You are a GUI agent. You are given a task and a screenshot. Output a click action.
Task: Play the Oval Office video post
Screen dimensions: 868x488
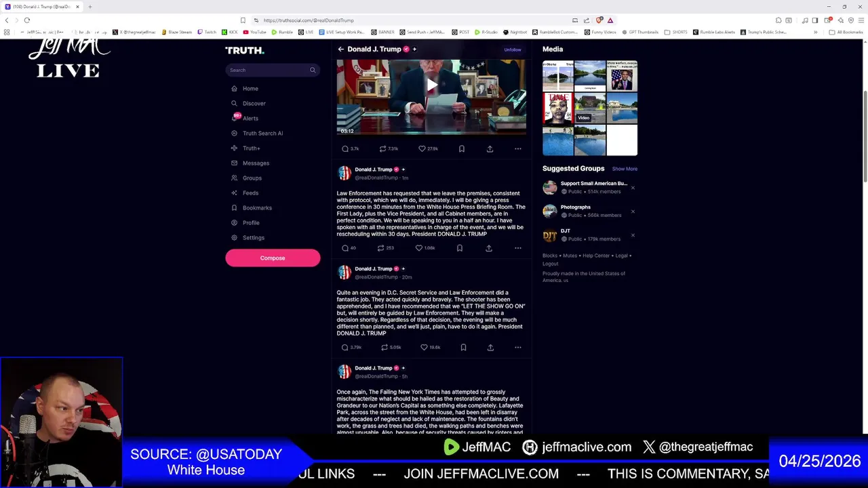pos(431,86)
